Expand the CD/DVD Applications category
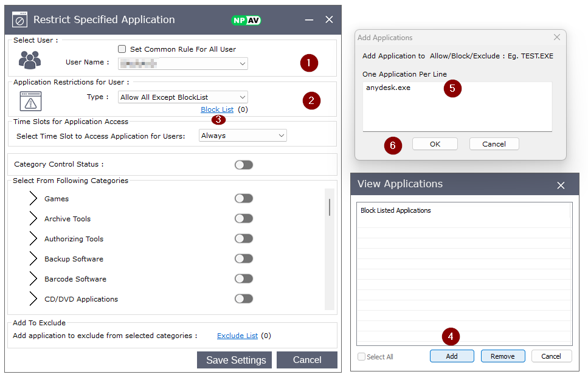Viewport: 588px width, 380px height. [x=33, y=299]
